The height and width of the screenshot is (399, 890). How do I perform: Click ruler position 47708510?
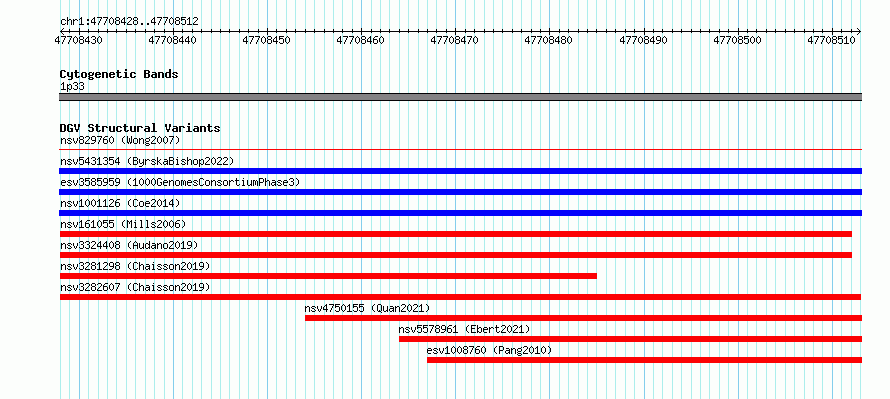[x=832, y=40]
